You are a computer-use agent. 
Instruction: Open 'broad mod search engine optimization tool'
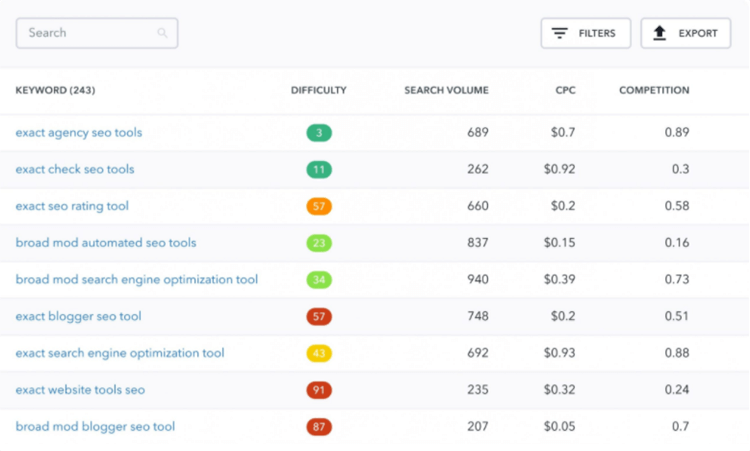tap(137, 280)
